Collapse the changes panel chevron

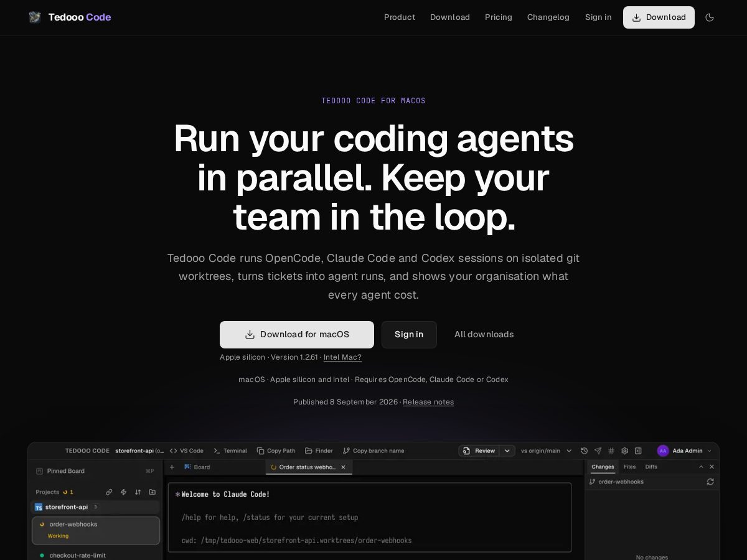[x=701, y=467]
